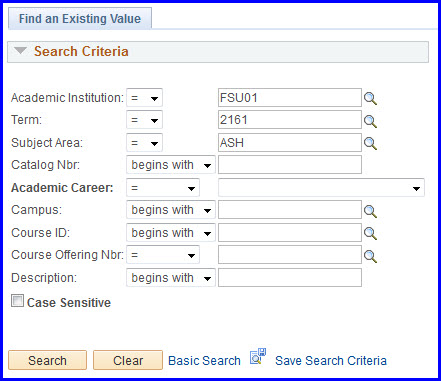Open the Course ID lookup magnifier

click(370, 233)
